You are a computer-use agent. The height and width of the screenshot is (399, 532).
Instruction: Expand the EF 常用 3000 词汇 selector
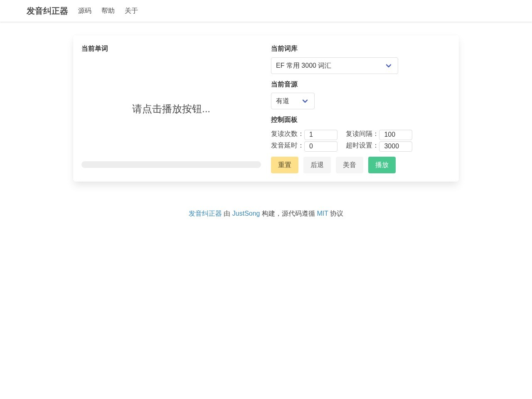(334, 65)
